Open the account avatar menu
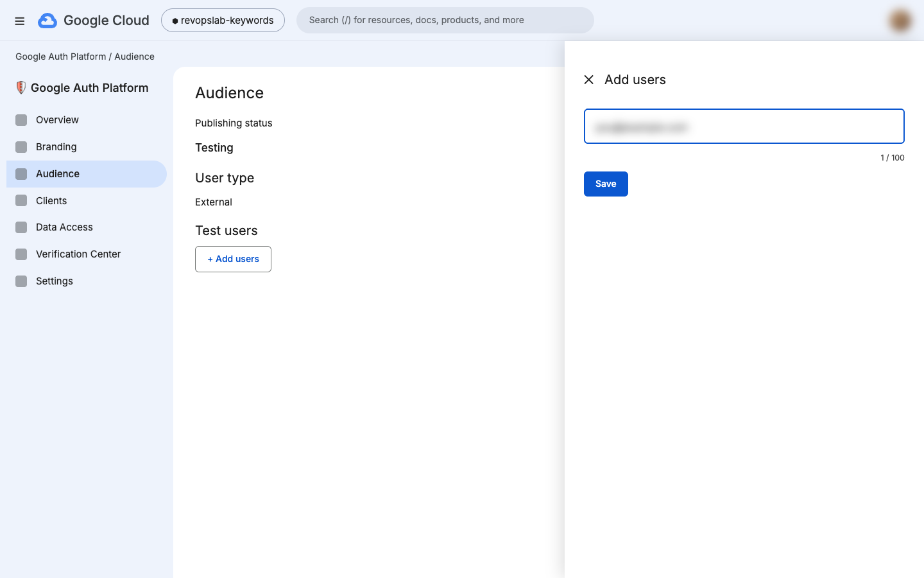Image resolution: width=924 pixels, height=578 pixels. (900, 21)
